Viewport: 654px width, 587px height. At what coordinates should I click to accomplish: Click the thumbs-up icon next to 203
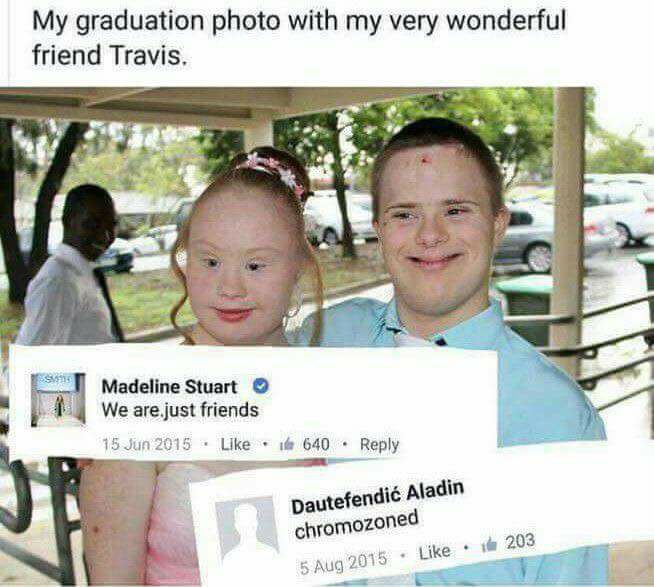489,544
